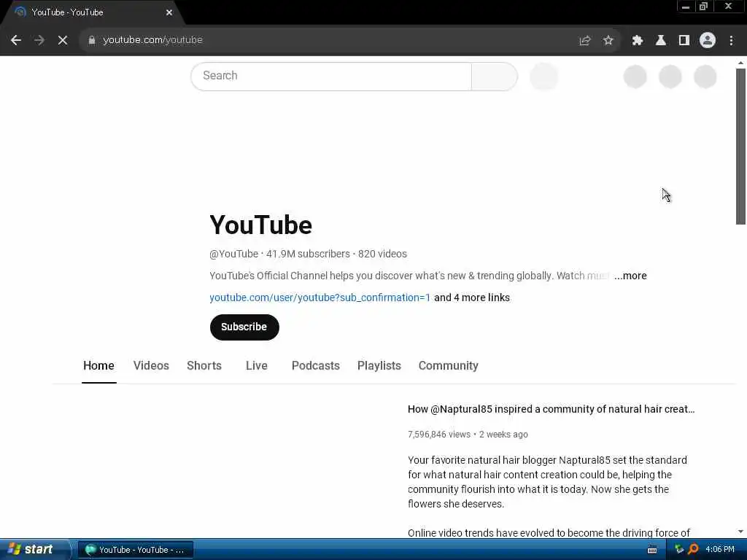Click the last placeholder circle on the header's right end
Viewport: 747px width, 560px height.
[705, 77]
